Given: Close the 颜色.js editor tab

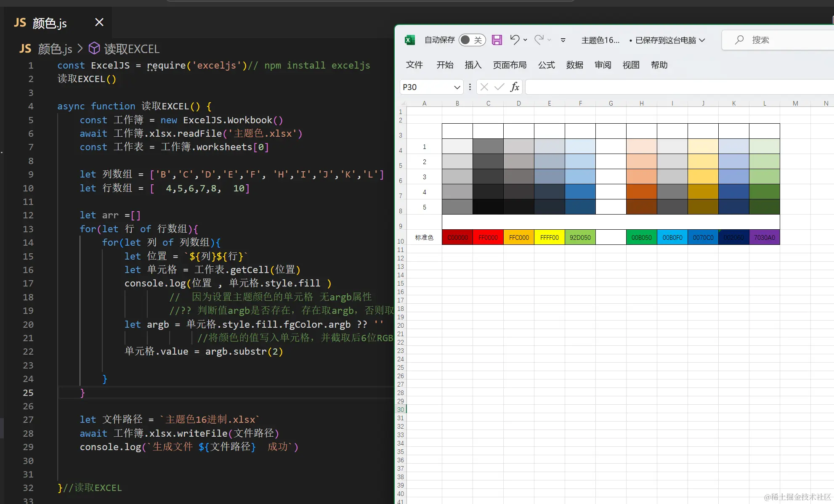Looking at the screenshot, I should (x=99, y=22).
